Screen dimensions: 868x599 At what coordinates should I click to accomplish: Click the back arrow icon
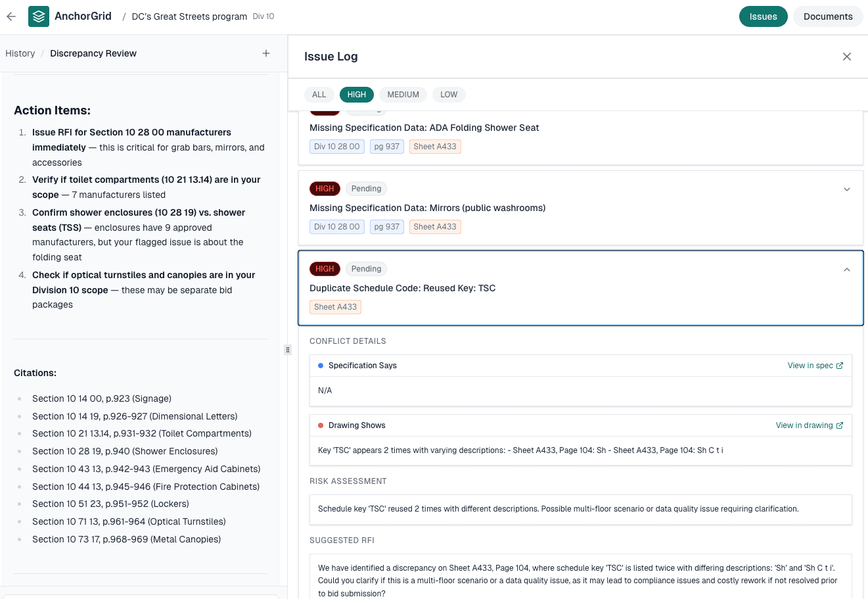click(11, 16)
